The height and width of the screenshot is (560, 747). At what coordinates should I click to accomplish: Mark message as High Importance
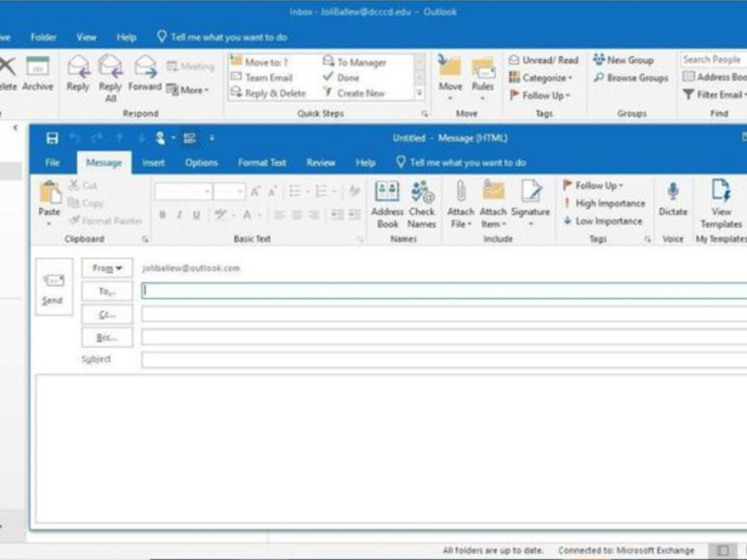click(x=604, y=203)
